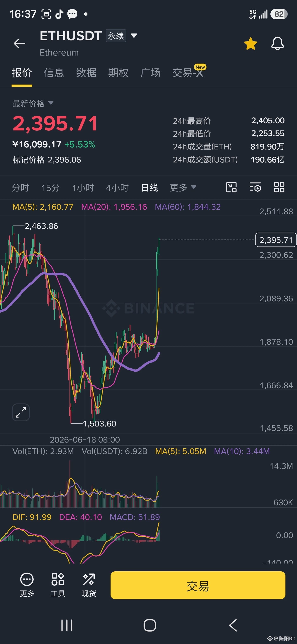Click the 24h成交额 value 190.66亿
This screenshot has width=297, height=644.
pos(268,160)
